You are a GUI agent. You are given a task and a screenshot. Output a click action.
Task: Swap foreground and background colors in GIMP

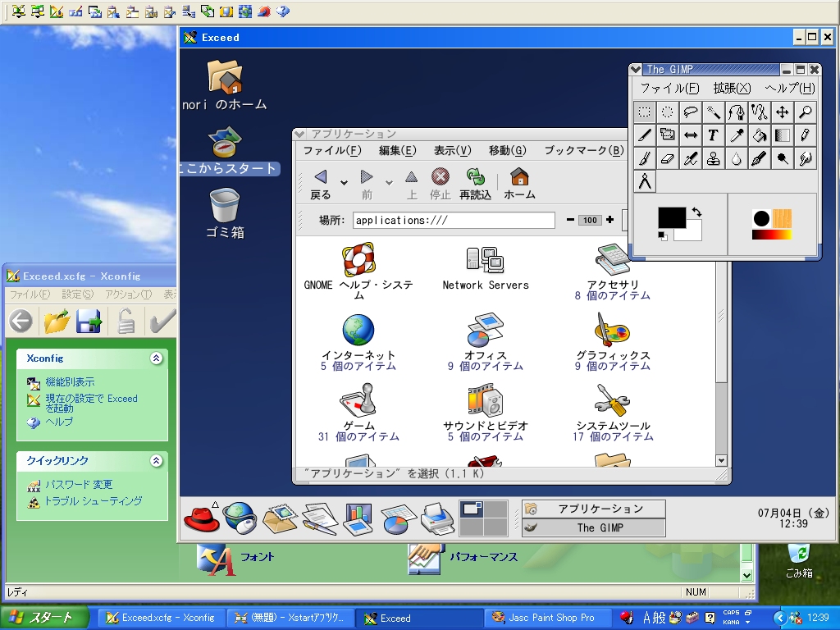(x=696, y=212)
